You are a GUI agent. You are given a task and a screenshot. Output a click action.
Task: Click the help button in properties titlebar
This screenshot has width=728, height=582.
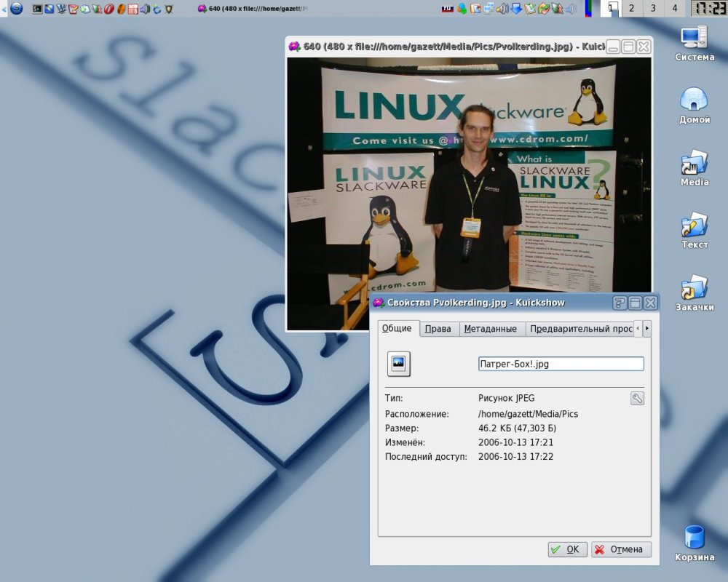coord(620,303)
